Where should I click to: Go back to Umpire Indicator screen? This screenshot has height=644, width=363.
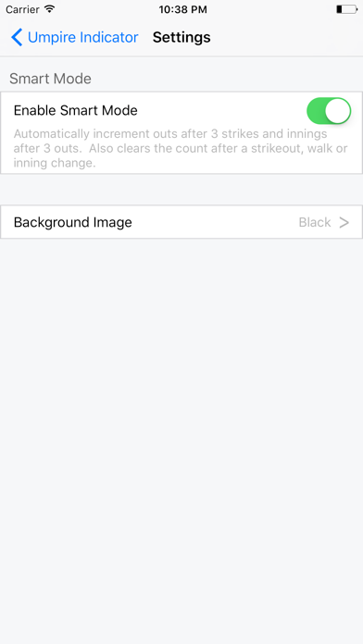point(74,37)
